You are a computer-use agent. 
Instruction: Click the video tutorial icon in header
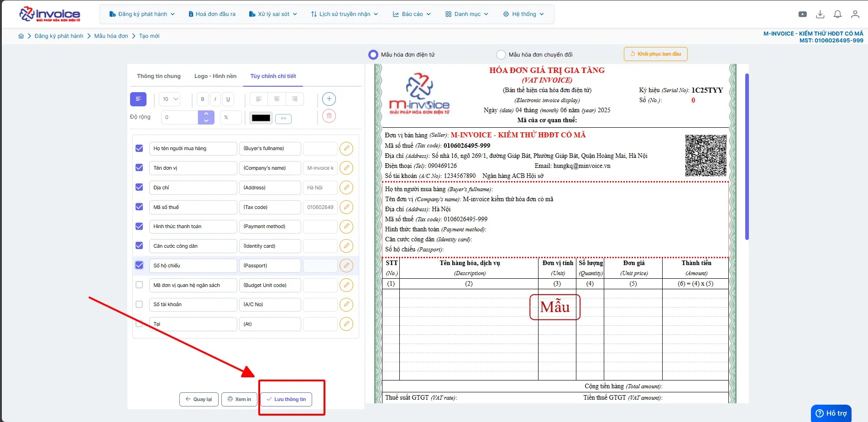coord(802,14)
